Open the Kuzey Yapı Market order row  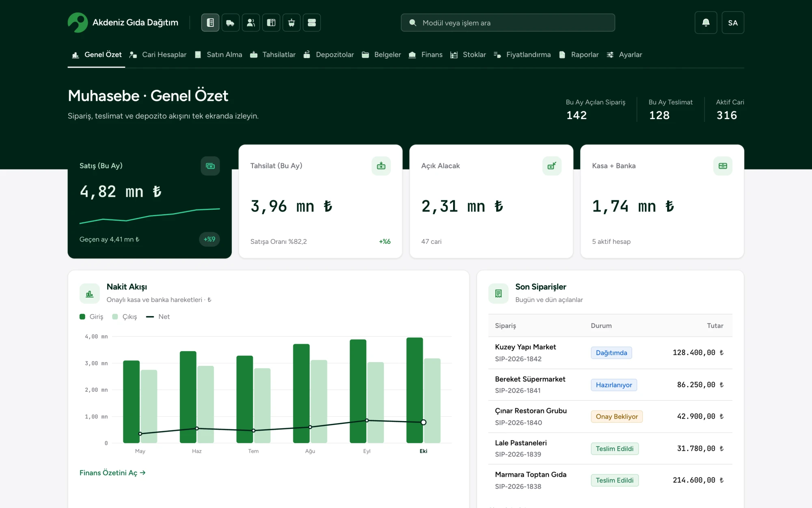pyautogui.click(x=610, y=353)
